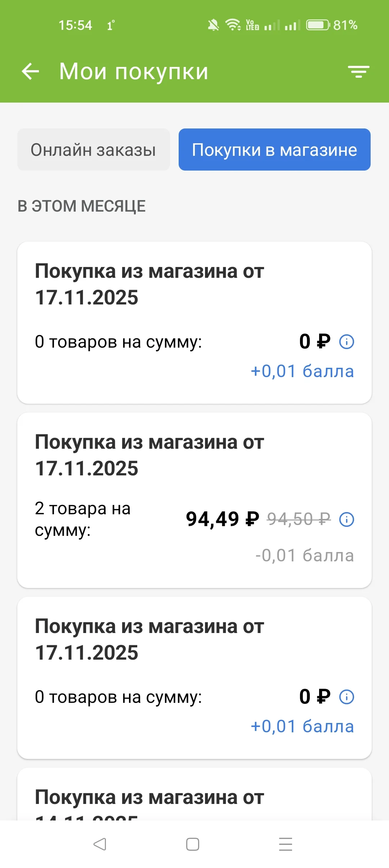Tap info icon beside 94,50 ₽ price

point(347,519)
